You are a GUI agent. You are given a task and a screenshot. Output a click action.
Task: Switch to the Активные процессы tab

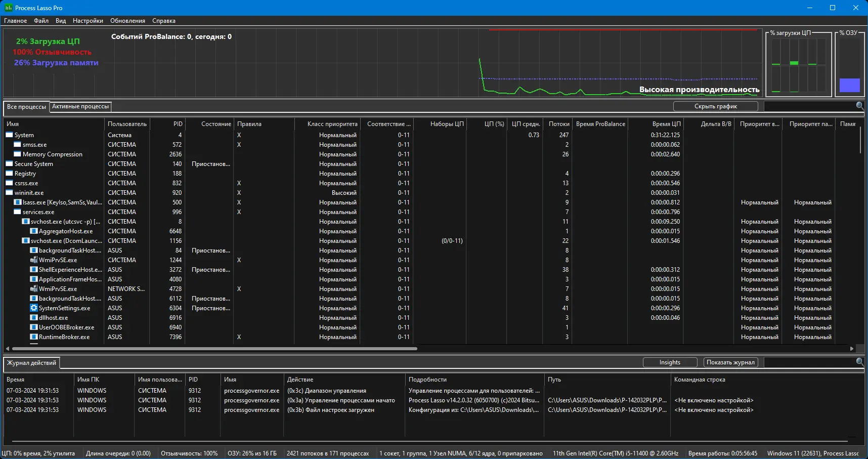click(80, 106)
